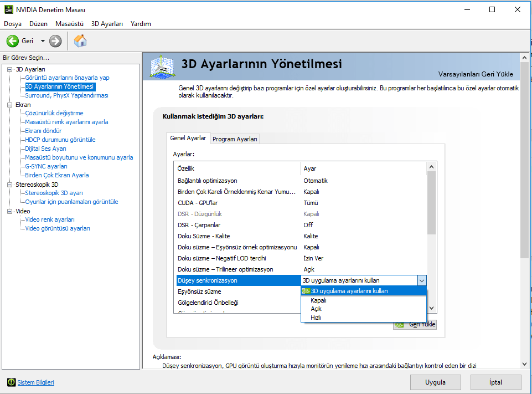Click scroll-up arrow of settings list
532x394 pixels.
[x=431, y=167]
